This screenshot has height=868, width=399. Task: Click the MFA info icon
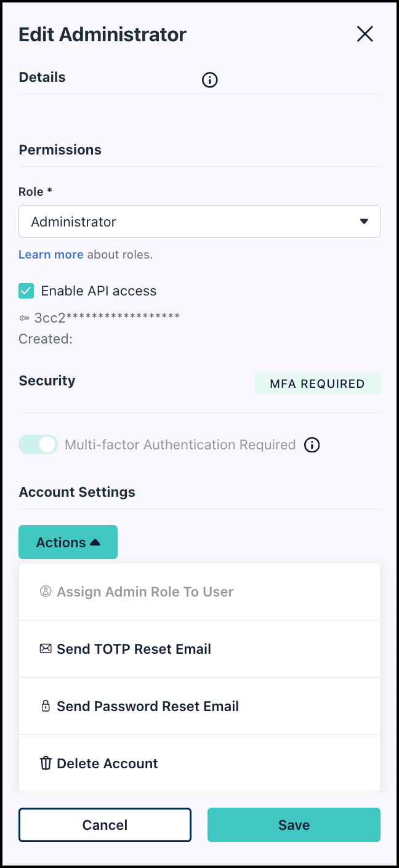click(x=312, y=445)
